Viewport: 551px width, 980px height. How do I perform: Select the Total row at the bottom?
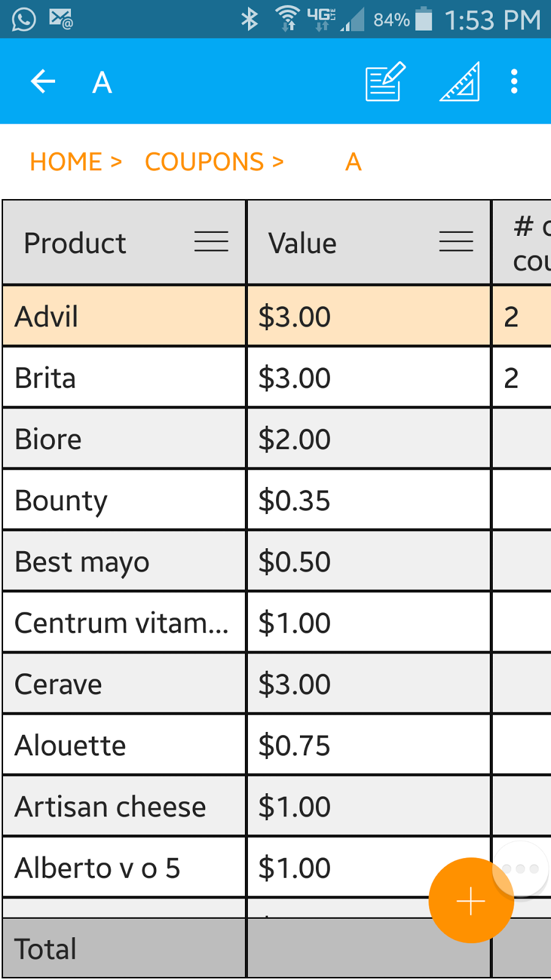pos(122,948)
